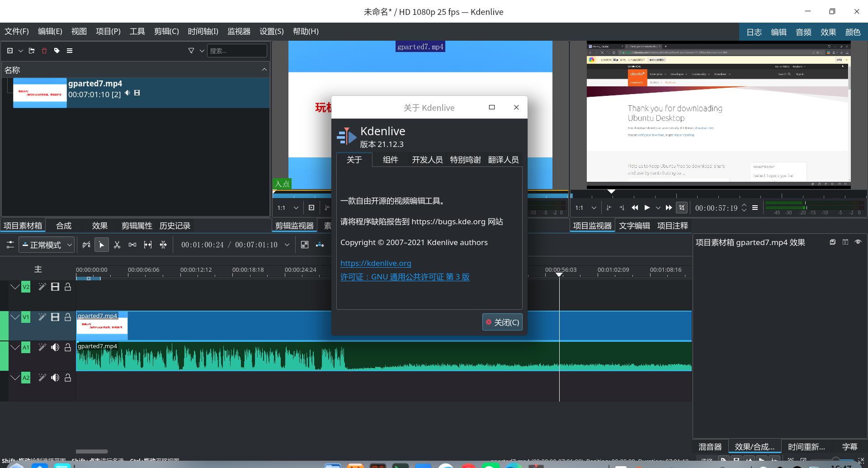Open the 设置(S) menu
Screen dimensions: 868x468
click(271, 31)
